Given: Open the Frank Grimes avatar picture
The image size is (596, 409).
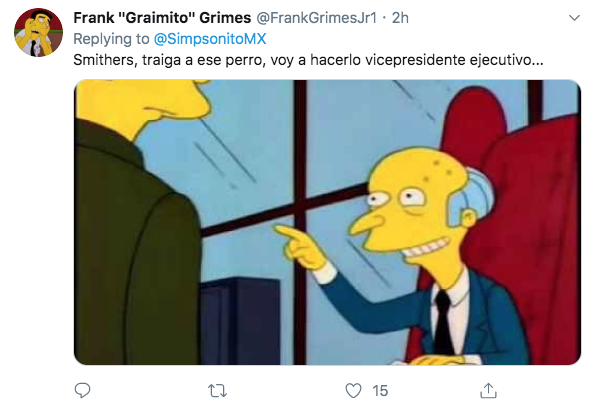Looking at the screenshot, I should tap(38, 32).
